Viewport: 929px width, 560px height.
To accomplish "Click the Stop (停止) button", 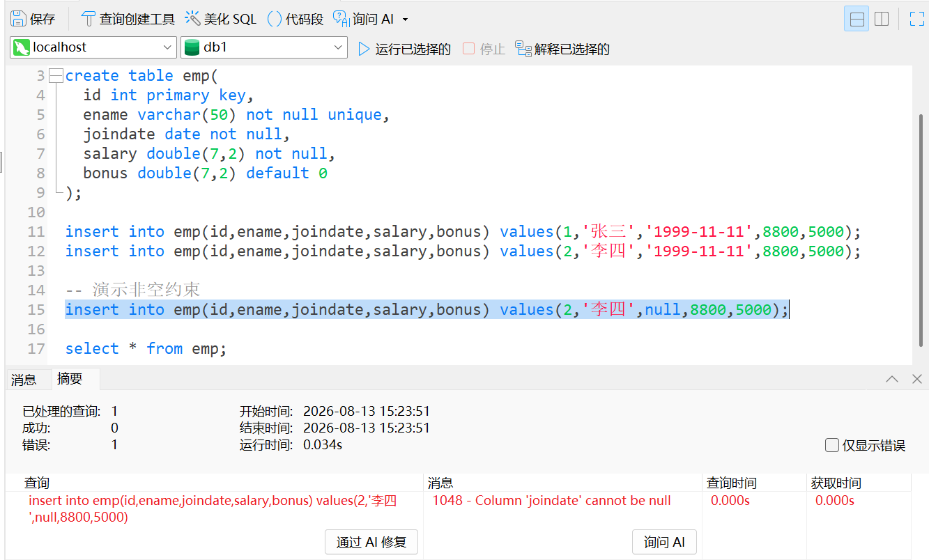I will coord(484,49).
